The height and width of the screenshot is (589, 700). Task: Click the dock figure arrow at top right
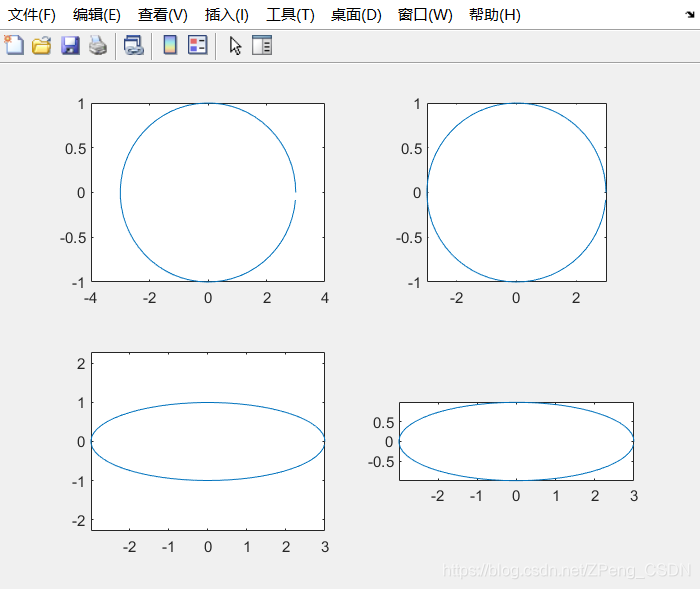(690, 15)
